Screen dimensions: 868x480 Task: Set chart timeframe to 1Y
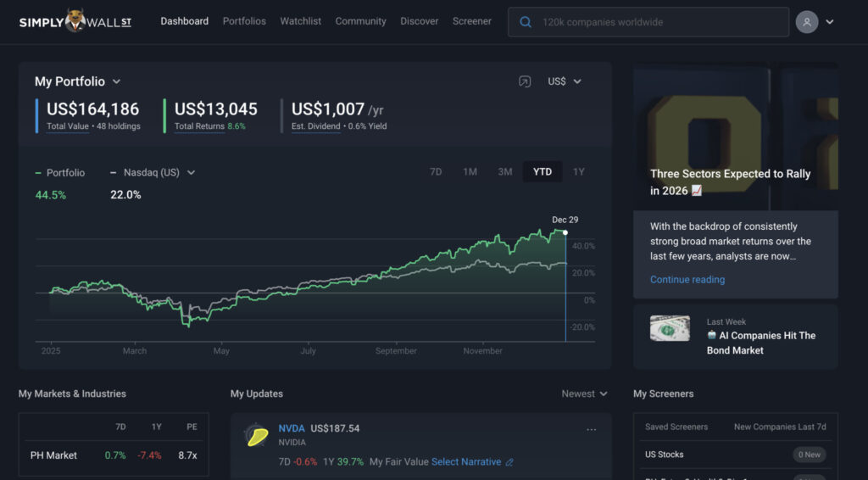(x=578, y=172)
